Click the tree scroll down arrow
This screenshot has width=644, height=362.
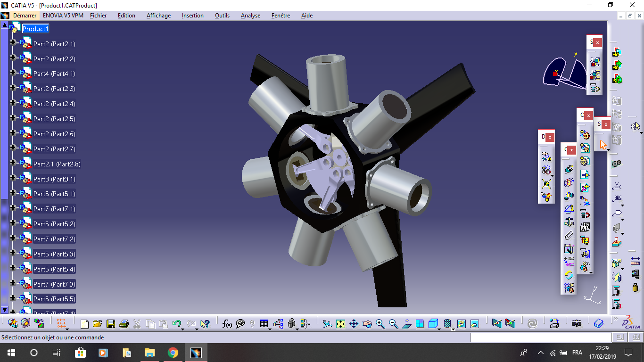pyautogui.click(x=5, y=310)
